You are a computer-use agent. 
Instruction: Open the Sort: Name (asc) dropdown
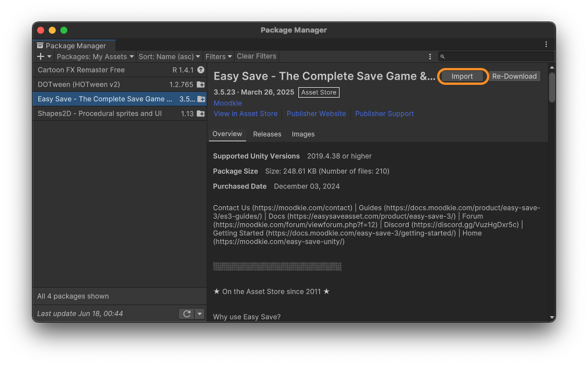[x=169, y=56]
